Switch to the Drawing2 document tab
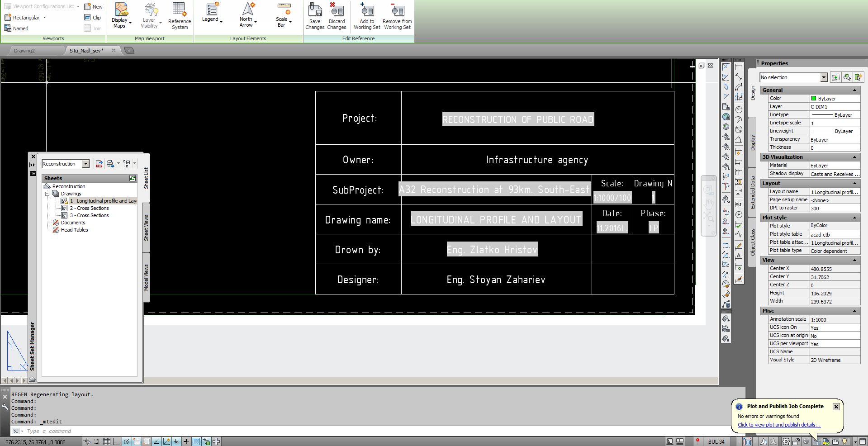Image resolution: width=868 pixels, height=446 pixels. pos(24,51)
